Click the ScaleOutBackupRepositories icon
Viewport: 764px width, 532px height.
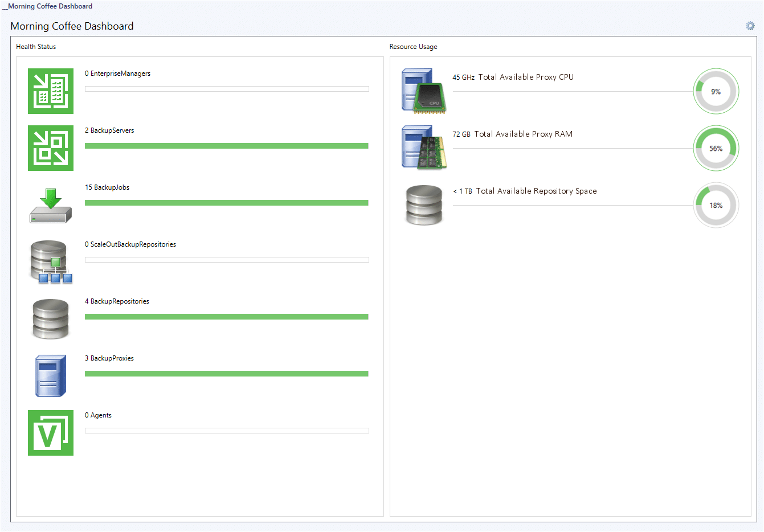[x=51, y=262]
